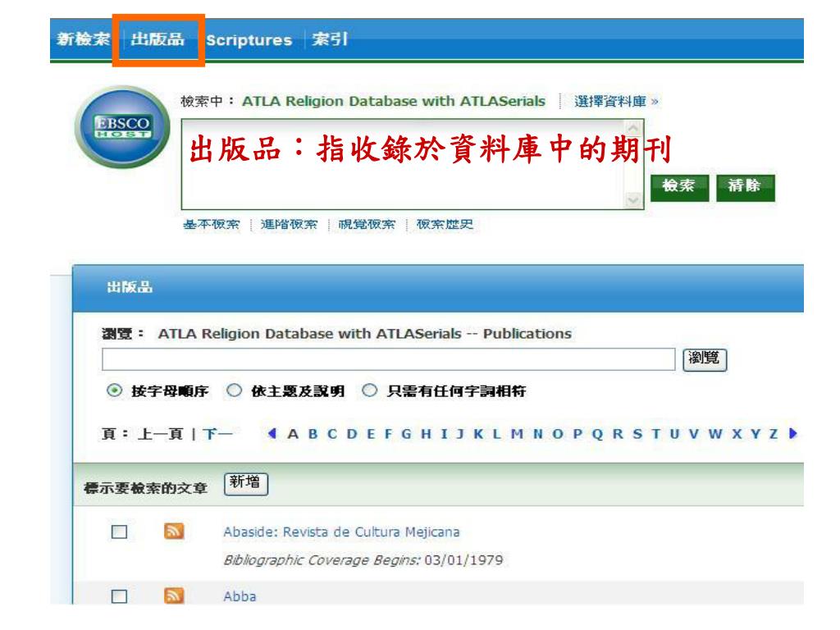Click the EBSCOhost logo

(x=123, y=127)
